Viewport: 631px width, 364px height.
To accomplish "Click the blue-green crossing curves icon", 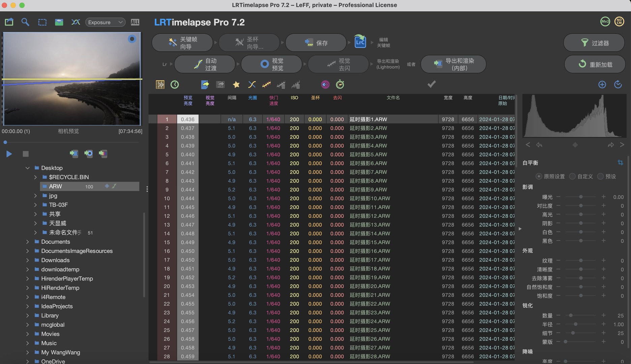I will click(76, 22).
